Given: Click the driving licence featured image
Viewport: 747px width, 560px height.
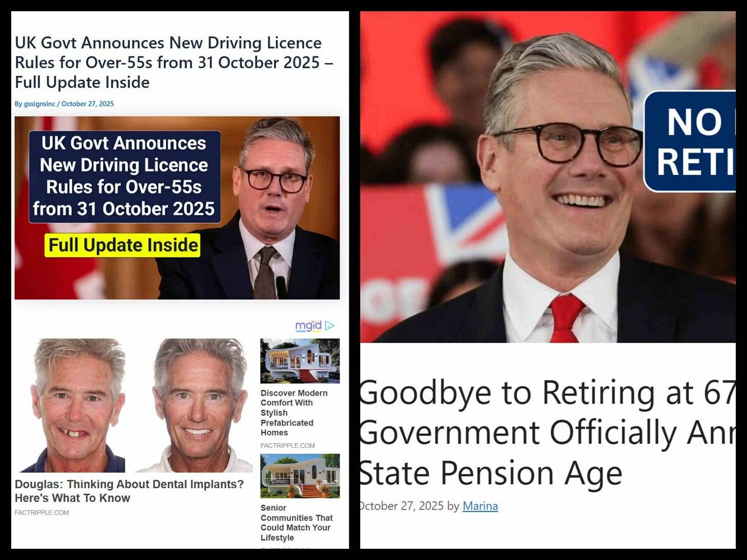Looking at the screenshot, I should click(x=177, y=208).
